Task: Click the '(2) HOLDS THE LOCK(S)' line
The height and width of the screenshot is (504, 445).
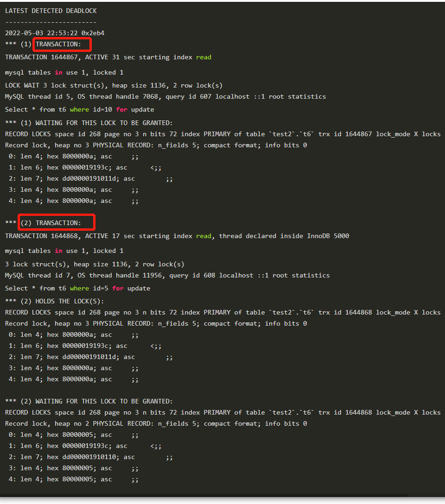Action: pyautogui.click(x=62, y=301)
